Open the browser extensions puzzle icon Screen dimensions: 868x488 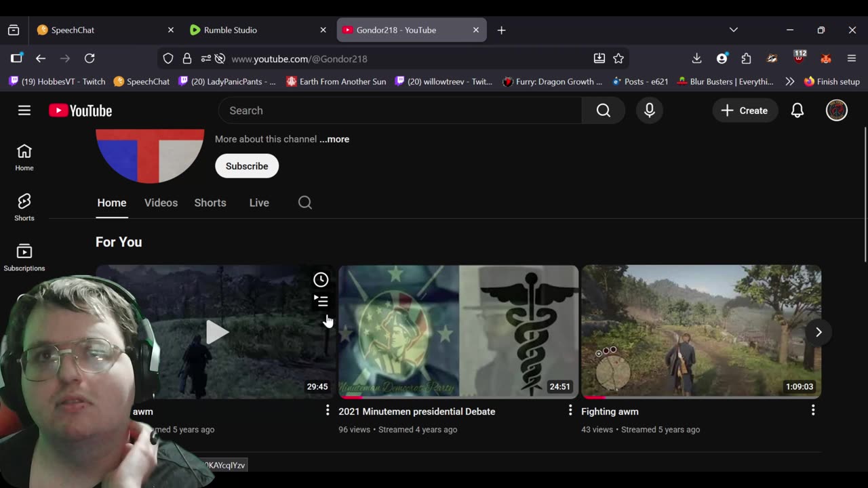(x=747, y=59)
